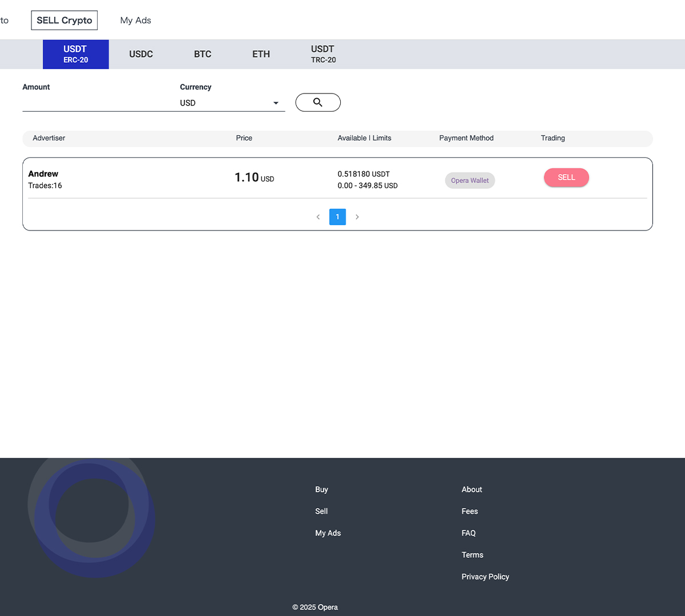Open My Ads in top navigation
The width and height of the screenshot is (685, 616).
point(135,21)
